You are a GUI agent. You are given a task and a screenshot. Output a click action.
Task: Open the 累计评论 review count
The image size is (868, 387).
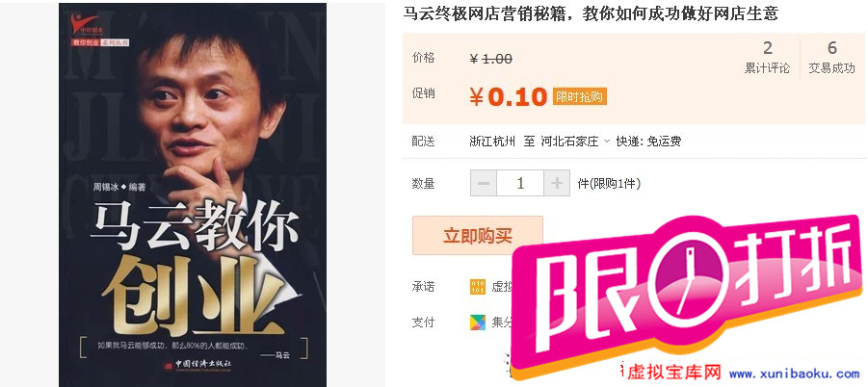point(767,58)
